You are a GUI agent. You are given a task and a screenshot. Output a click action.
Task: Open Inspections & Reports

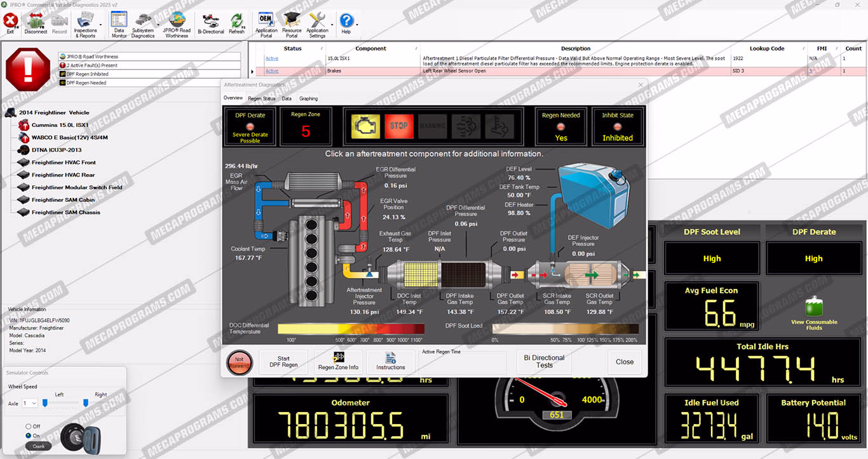(85, 25)
